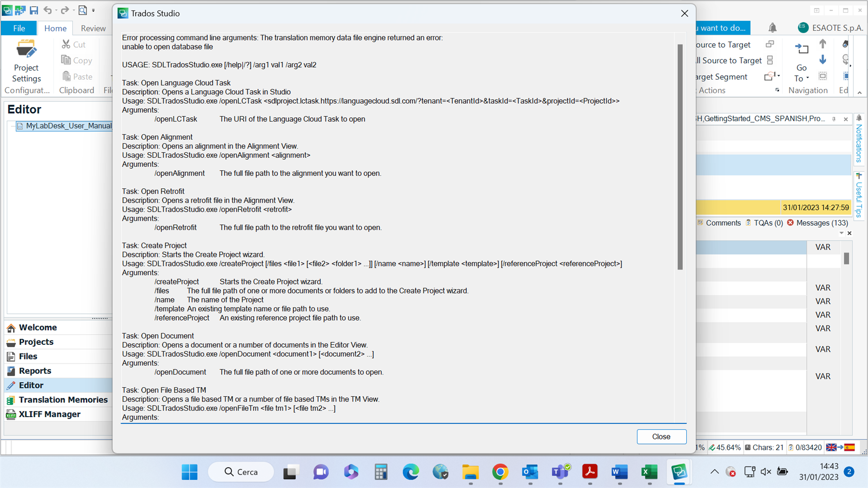Click the 45.64% translated status bar entry
Viewport: 868px width, 488px height.
tap(724, 447)
